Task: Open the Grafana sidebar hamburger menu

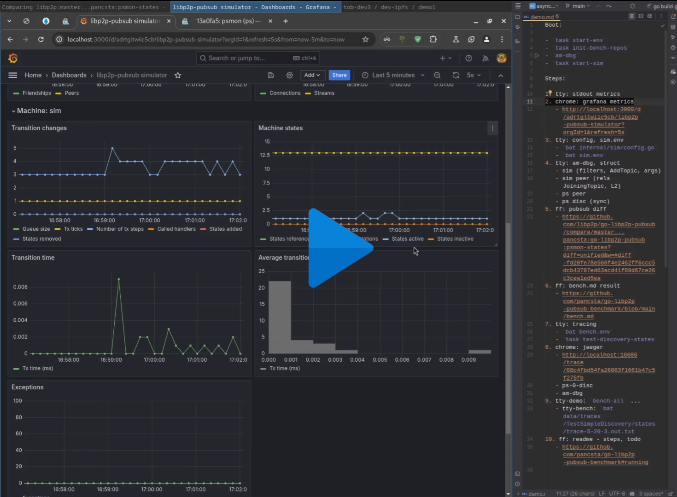Action: click(x=13, y=75)
